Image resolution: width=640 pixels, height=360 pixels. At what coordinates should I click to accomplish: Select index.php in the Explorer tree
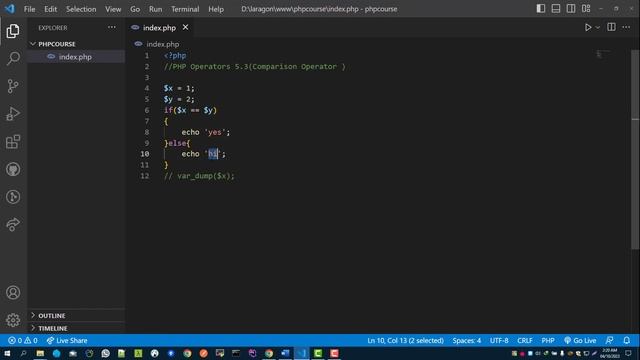(x=76, y=57)
